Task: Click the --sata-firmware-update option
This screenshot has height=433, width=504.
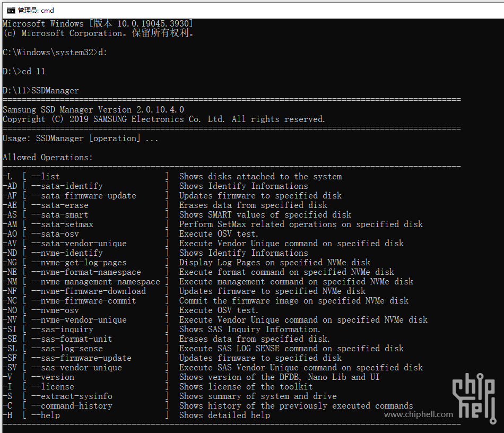Action: (84, 195)
